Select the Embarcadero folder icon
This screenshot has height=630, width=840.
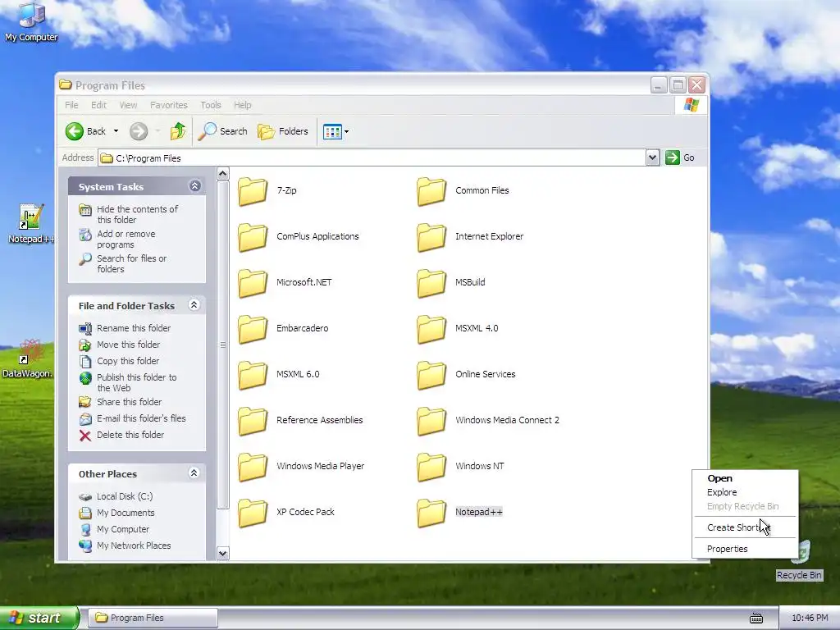253,329
